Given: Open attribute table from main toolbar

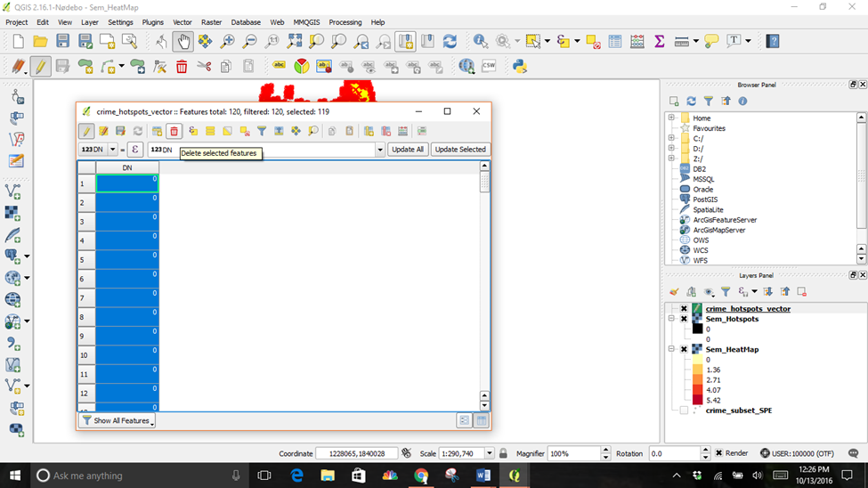Looking at the screenshot, I should pos(615,41).
